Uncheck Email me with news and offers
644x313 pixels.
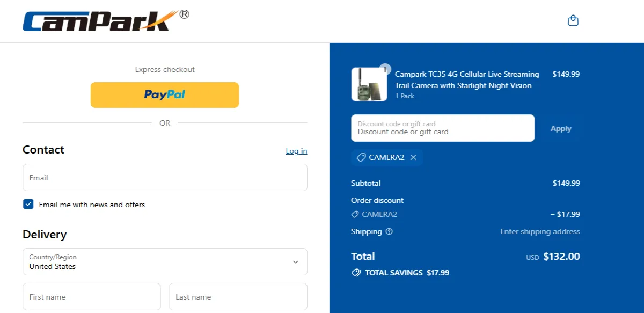tap(28, 204)
